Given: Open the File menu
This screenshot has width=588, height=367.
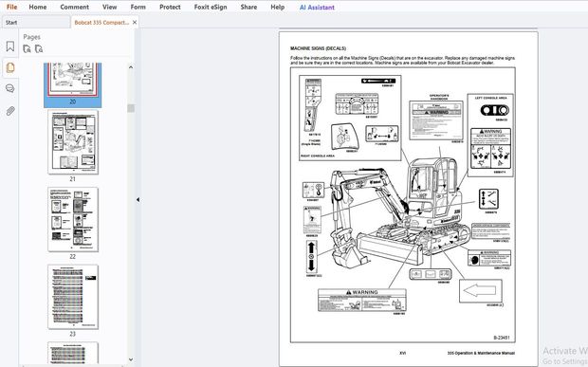Looking at the screenshot, I should (x=11, y=7).
